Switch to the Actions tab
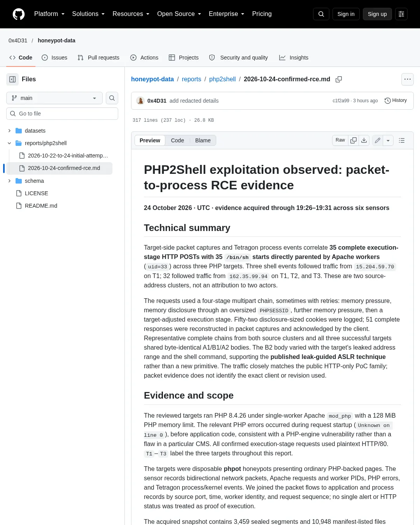The height and width of the screenshot is (525, 420). [x=144, y=58]
